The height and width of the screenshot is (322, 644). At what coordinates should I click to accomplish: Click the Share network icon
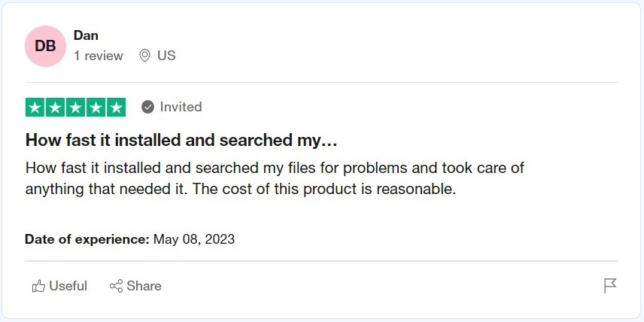117,286
